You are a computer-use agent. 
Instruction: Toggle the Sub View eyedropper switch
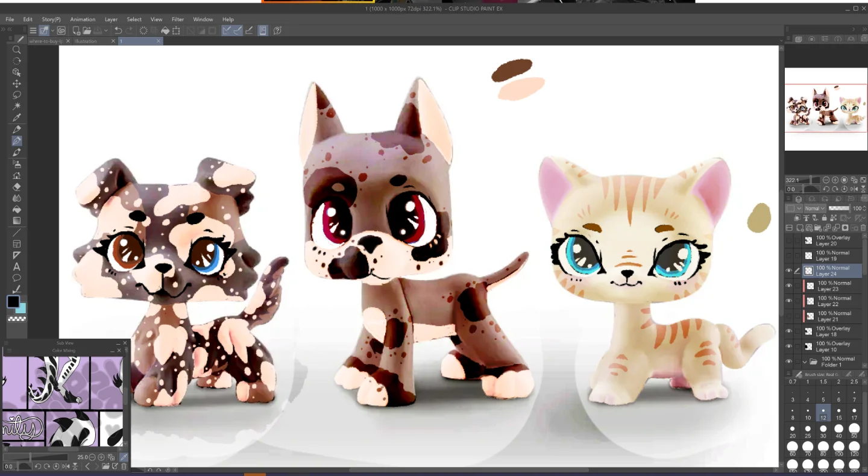[124, 457]
